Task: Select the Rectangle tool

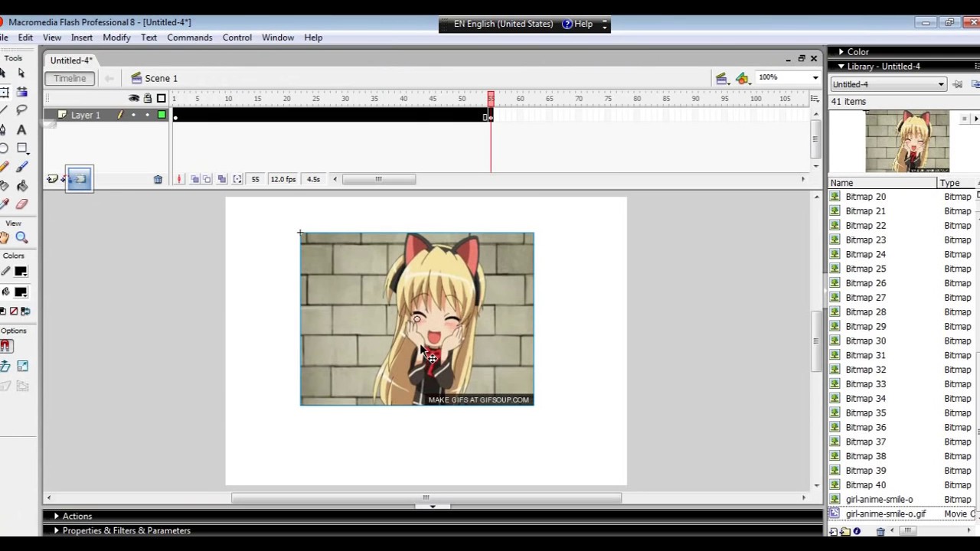Action: pos(21,148)
